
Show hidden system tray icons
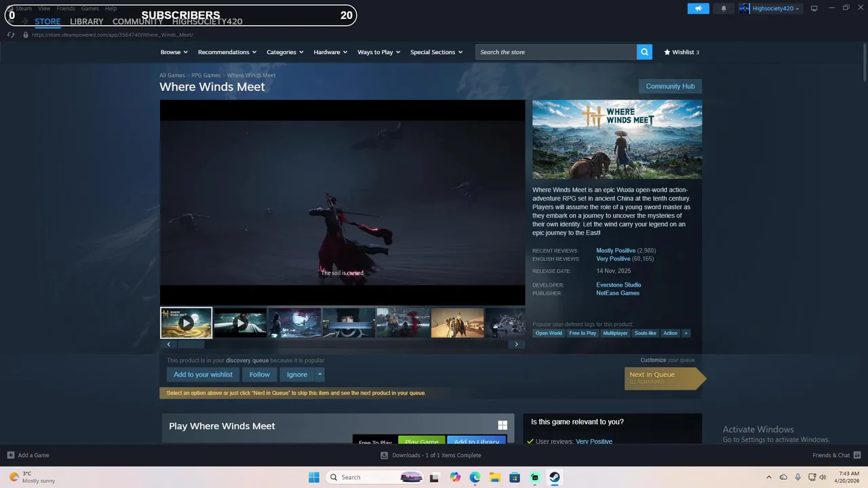[x=768, y=477]
